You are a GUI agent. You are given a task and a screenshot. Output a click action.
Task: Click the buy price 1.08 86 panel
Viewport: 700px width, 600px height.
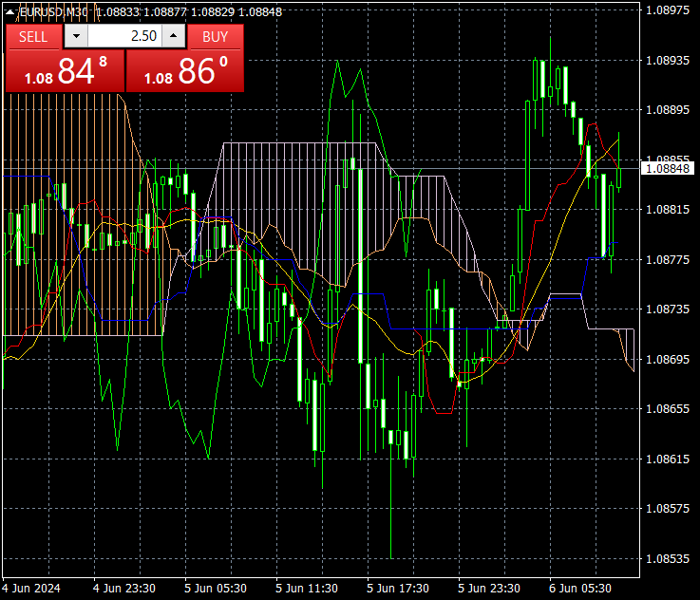point(185,71)
